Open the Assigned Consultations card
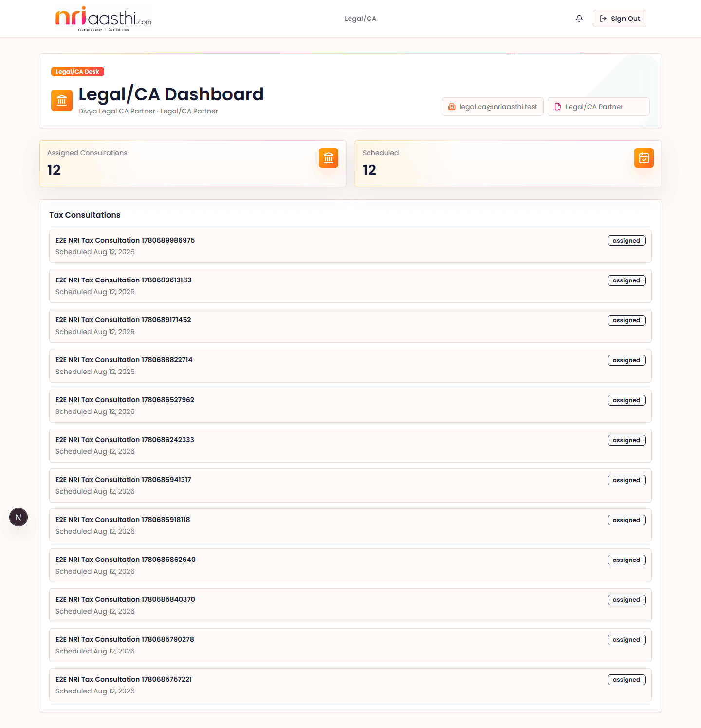Viewport: 701px width, 728px height. tap(193, 164)
